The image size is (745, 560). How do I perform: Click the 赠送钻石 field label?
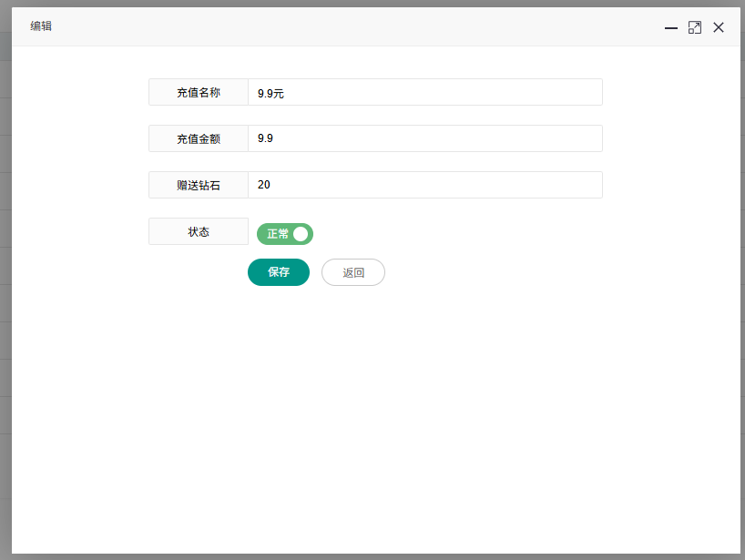click(x=199, y=186)
